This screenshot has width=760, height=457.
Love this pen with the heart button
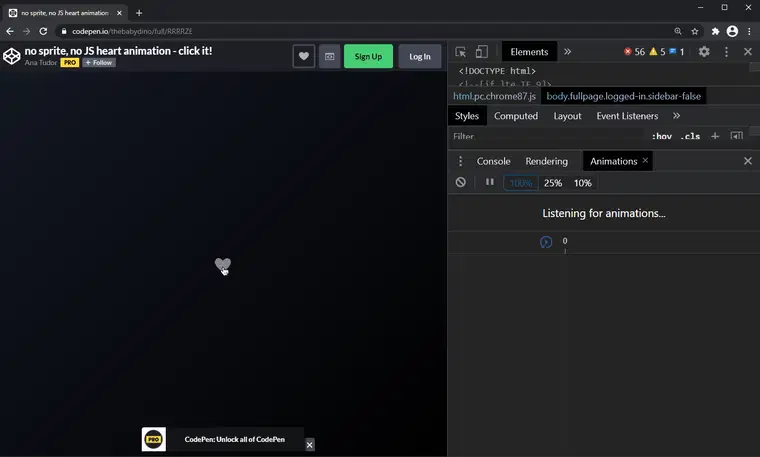(x=304, y=57)
